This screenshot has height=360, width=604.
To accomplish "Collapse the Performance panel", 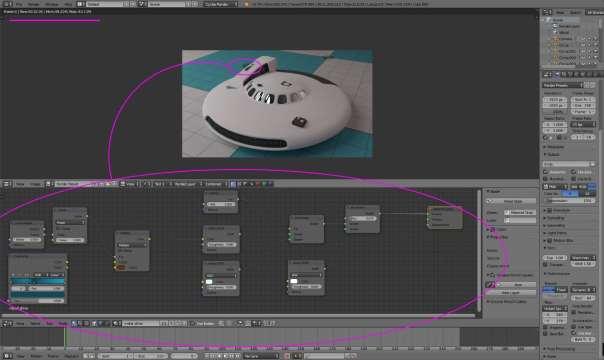I will click(558, 273).
